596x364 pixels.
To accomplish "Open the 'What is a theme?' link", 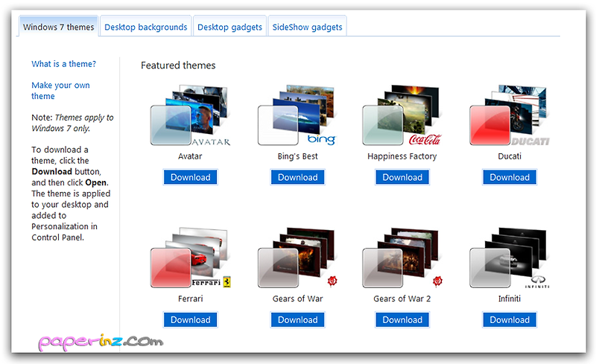I will click(x=63, y=64).
